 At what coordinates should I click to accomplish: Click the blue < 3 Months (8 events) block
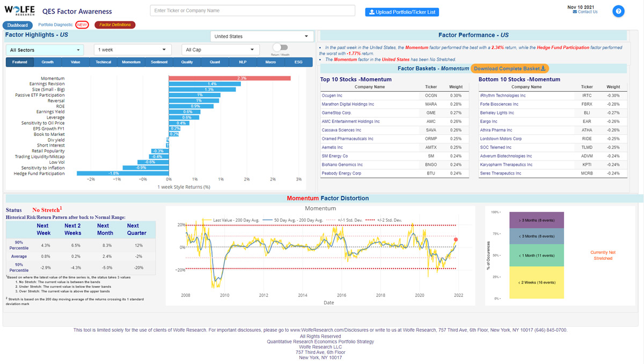pos(536,236)
